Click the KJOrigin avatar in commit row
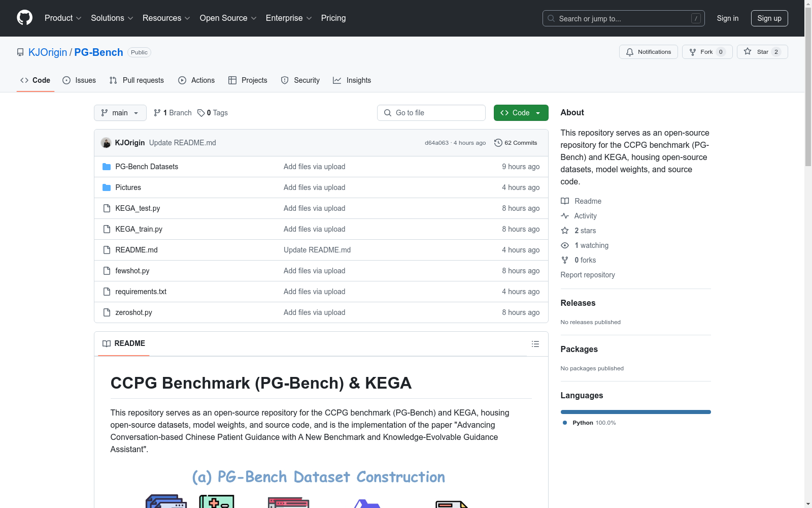Viewport: 812px width, 508px height. coord(106,143)
